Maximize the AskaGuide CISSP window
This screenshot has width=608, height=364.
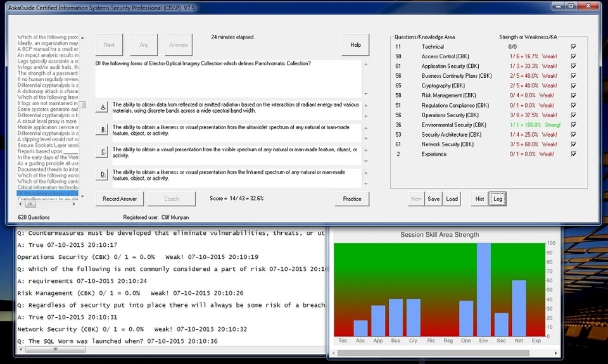[571, 6]
